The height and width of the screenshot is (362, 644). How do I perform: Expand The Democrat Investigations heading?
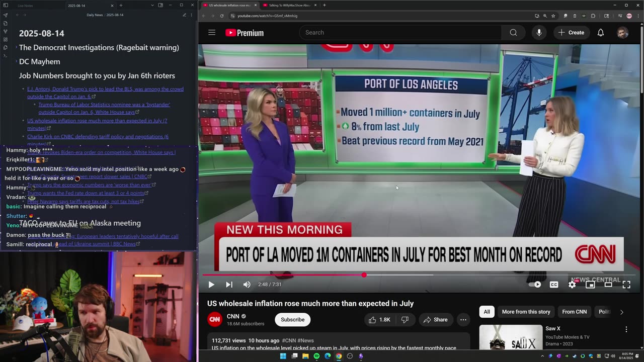click(16, 47)
